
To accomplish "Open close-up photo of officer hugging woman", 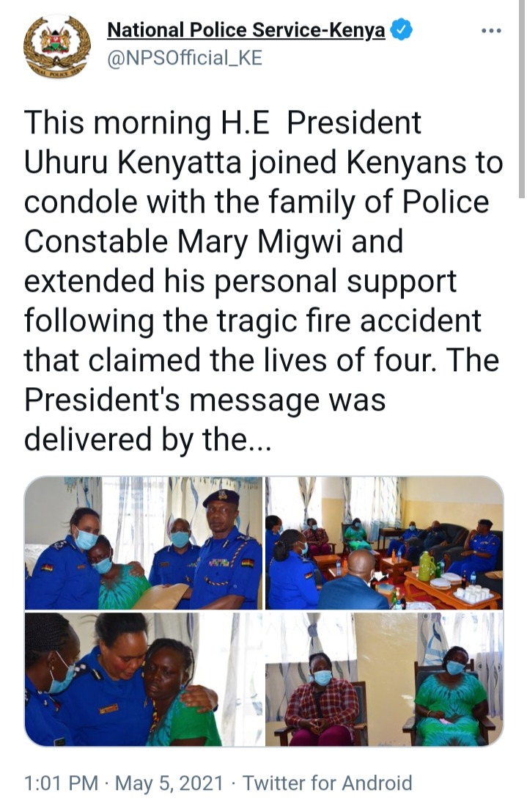I will tap(144, 679).
